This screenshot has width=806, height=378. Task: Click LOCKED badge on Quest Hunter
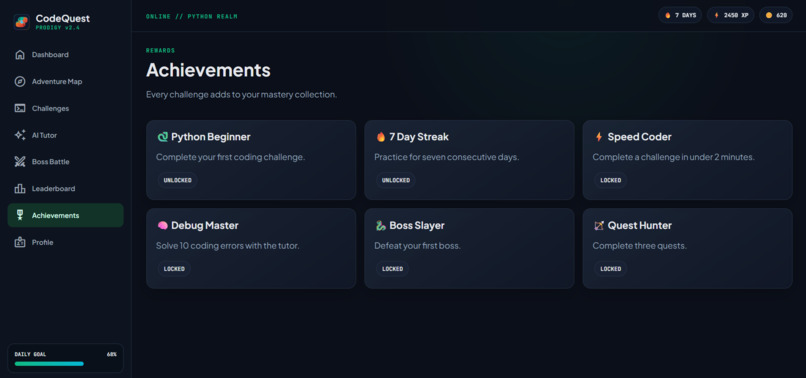click(611, 269)
